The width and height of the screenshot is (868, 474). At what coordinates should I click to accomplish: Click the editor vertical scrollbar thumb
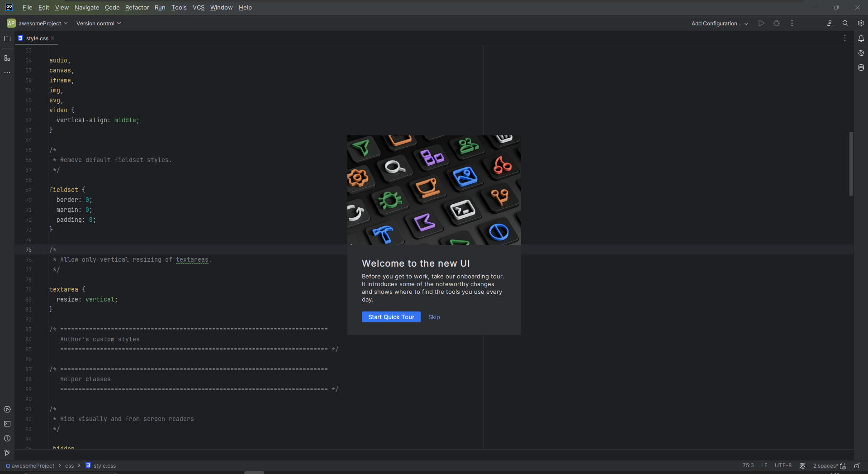(x=851, y=164)
